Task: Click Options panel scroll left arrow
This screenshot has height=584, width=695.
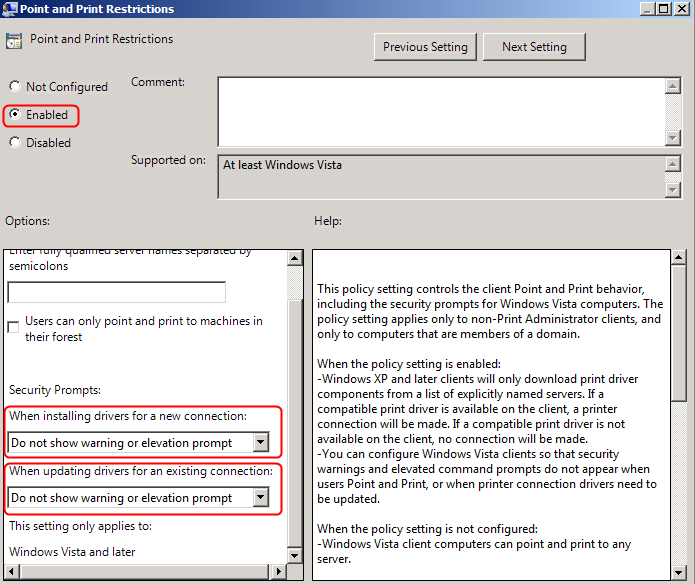Action: coord(12,572)
